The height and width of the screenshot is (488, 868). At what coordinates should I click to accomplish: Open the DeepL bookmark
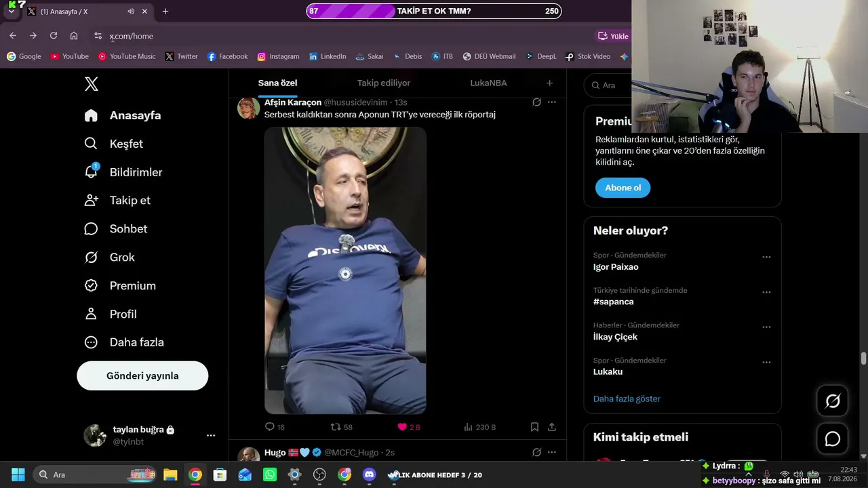pyautogui.click(x=540, y=56)
